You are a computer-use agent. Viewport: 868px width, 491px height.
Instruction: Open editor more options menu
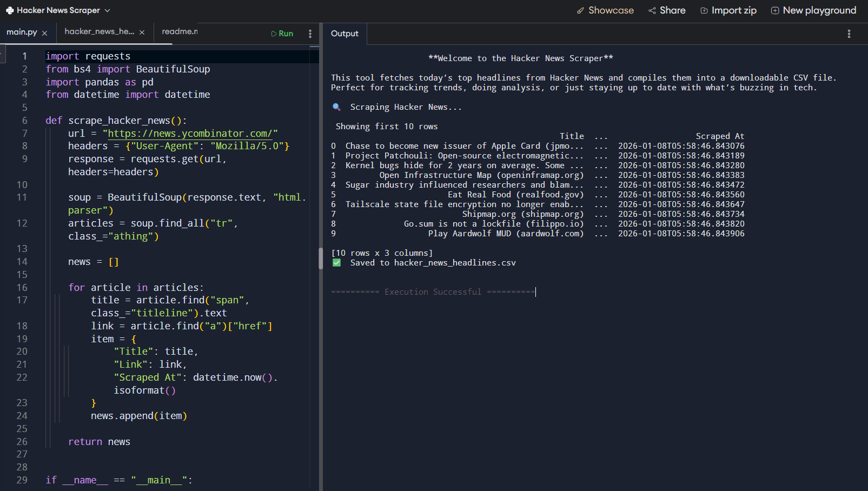[310, 34]
